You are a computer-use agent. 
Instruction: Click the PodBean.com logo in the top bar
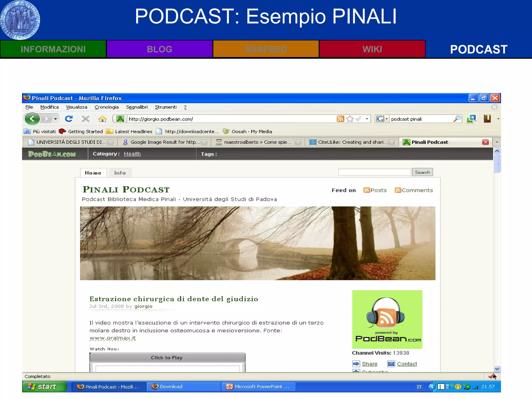[52, 154]
